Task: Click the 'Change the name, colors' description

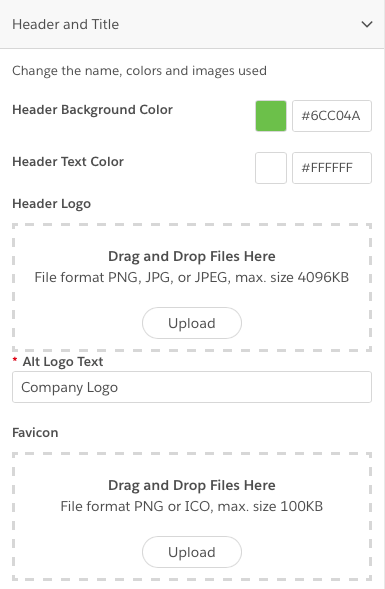Action: pyautogui.click(x=139, y=71)
